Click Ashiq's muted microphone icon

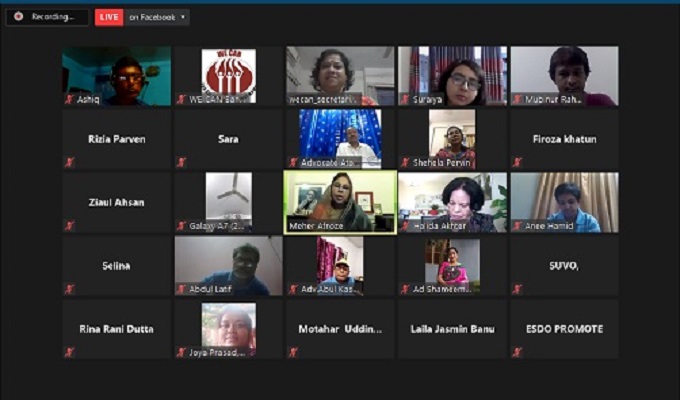pos(69,99)
